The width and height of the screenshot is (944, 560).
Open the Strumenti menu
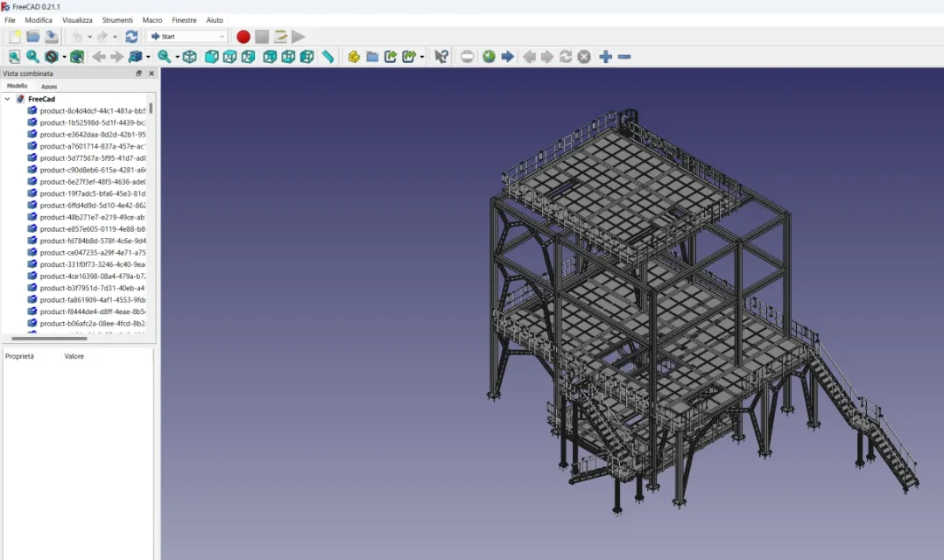point(117,20)
